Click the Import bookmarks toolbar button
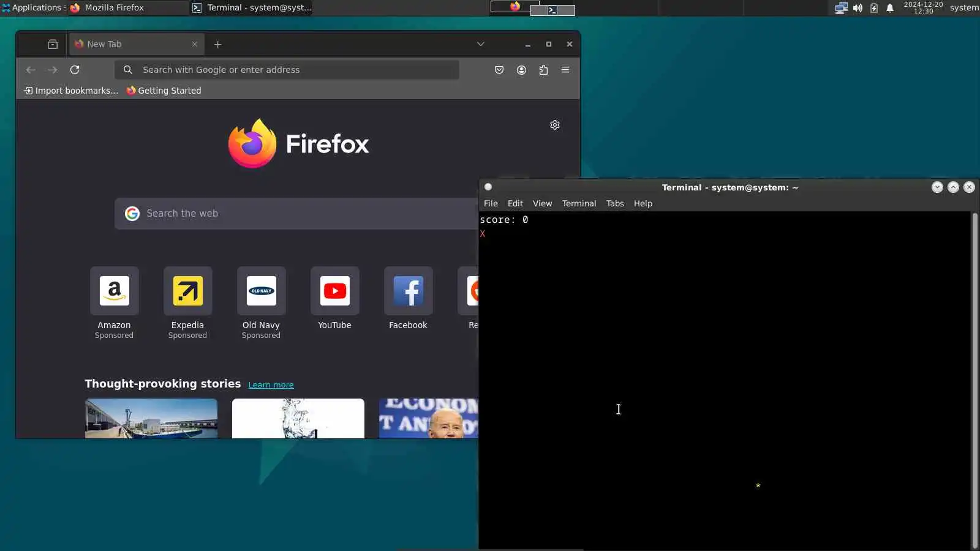The image size is (980, 551). (x=71, y=91)
